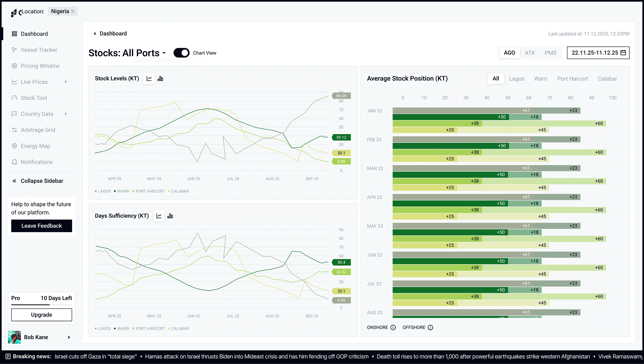Open the Vessel Tracker icon in sidebar
644x364 pixels.
[14, 50]
